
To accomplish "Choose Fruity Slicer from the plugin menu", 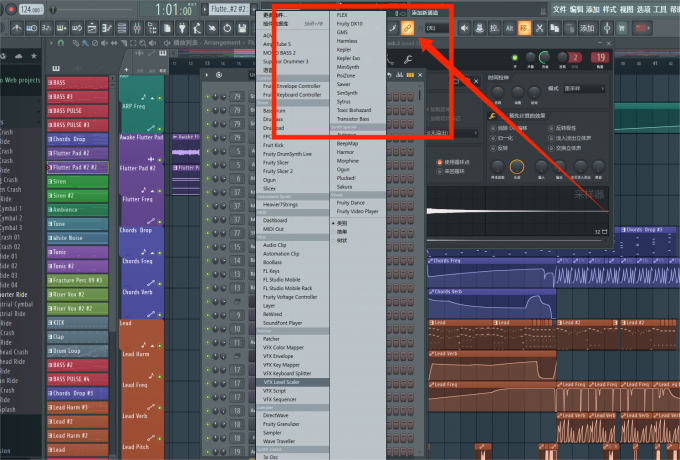I will pos(278,162).
